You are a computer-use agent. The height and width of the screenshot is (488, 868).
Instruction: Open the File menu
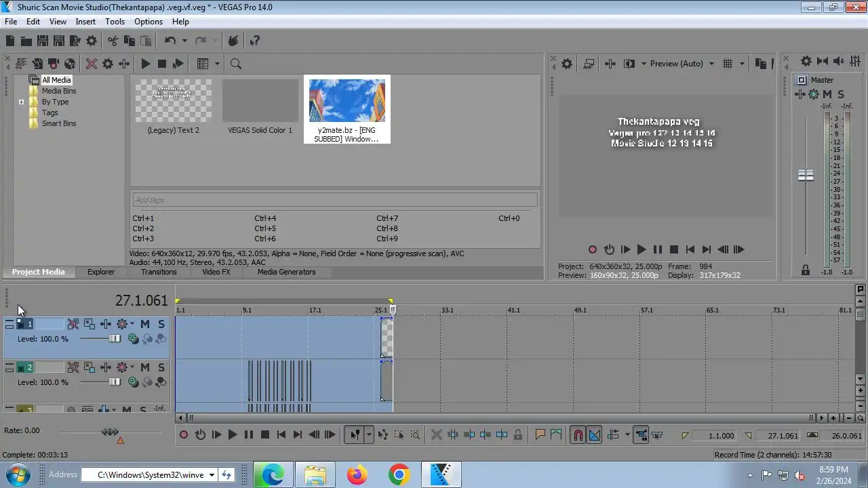click(11, 22)
